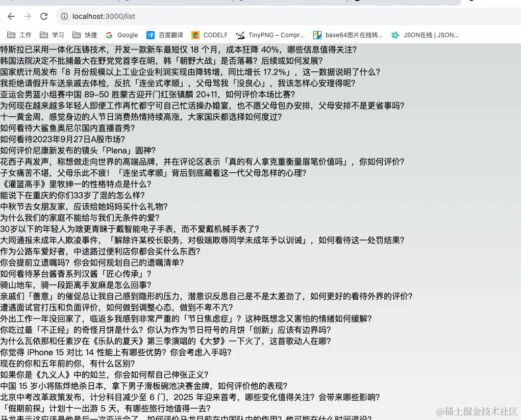The width and height of the screenshot is (521, 420).
Task: Click the row 如何看待茅台酱香系列汉酱
Action: coord(76,274)
